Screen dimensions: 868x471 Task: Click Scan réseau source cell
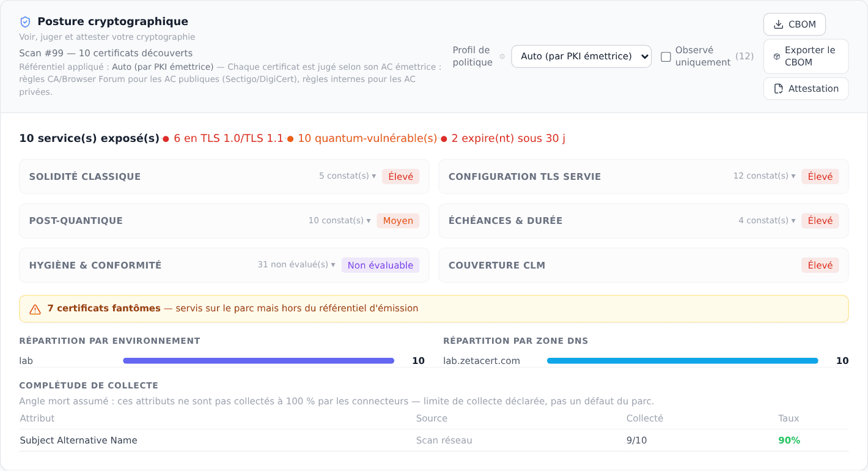(x=444, y=440)
